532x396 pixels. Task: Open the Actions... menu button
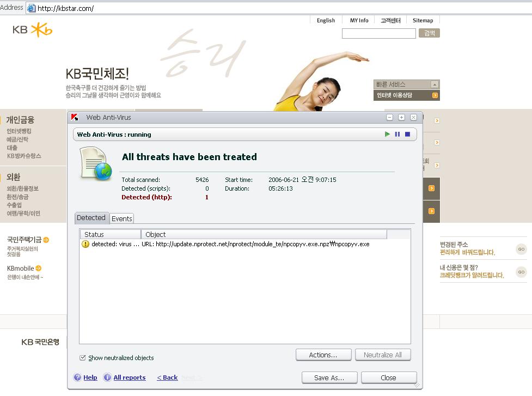323,355
